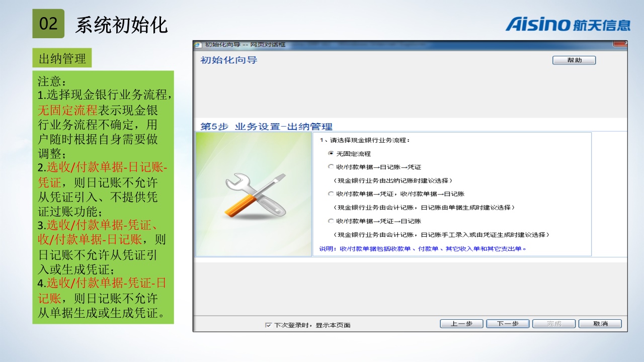
Task: Click the greyed-out 完成 button
Action: tap(554, 324)
